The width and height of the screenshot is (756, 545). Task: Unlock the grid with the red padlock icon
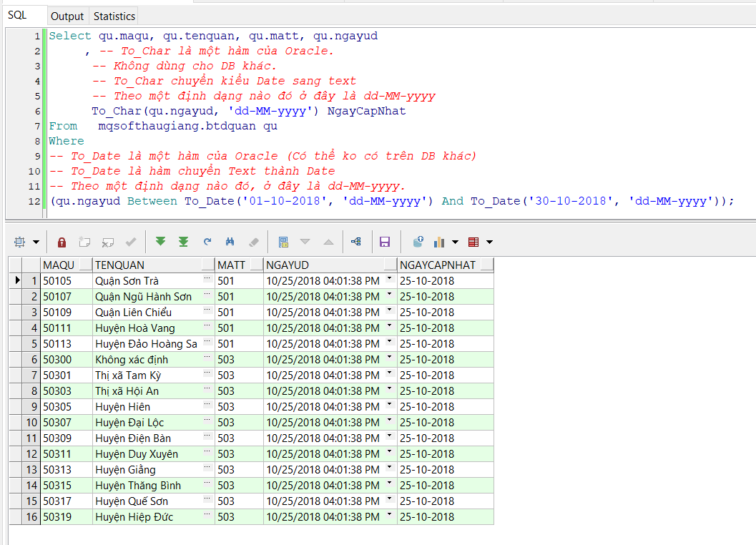(x=62, y=242)
